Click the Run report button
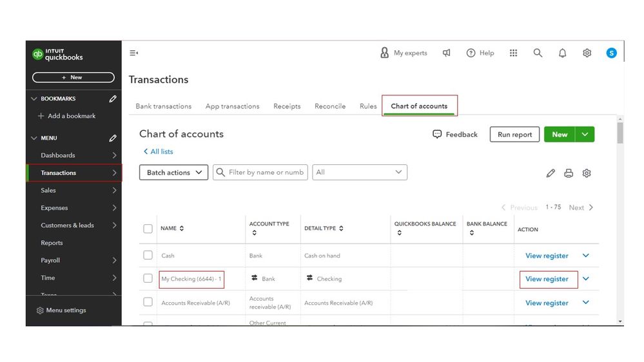 coord(514,134)
